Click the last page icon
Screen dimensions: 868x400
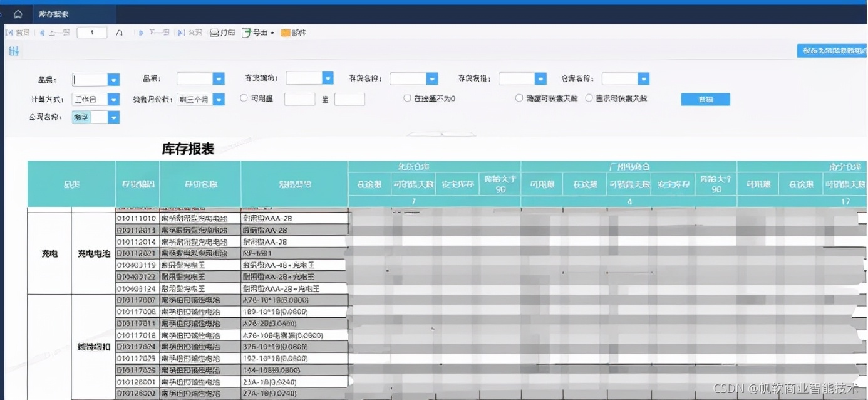[181, 33]
